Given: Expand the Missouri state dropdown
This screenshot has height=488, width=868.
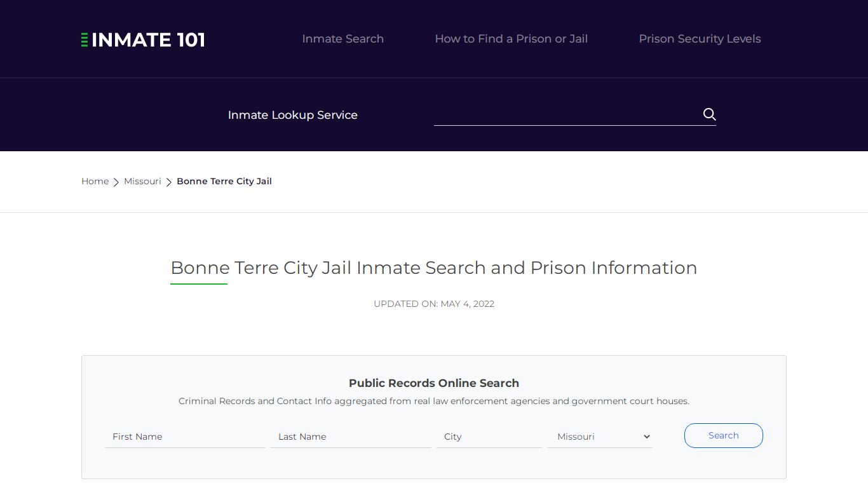Looking at the screenshot, I should [x=600, y=437].
